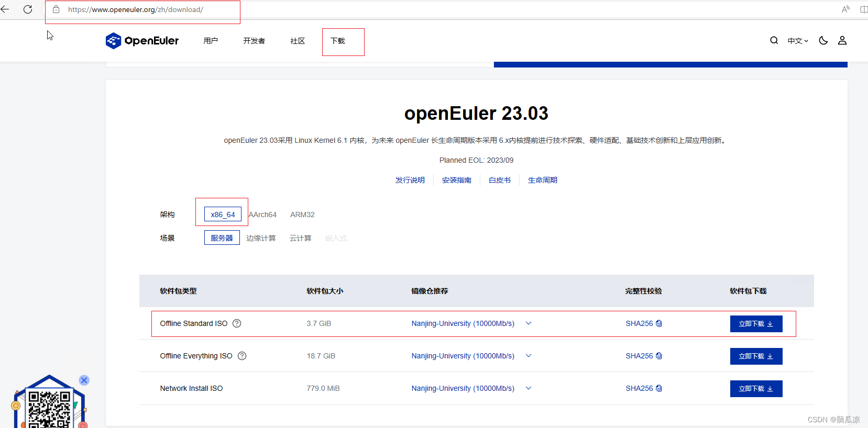Click the 完整性校验 column header
The height and width of the screenshot is (428, 868).
pyautogui.click(x=643, y=291)
